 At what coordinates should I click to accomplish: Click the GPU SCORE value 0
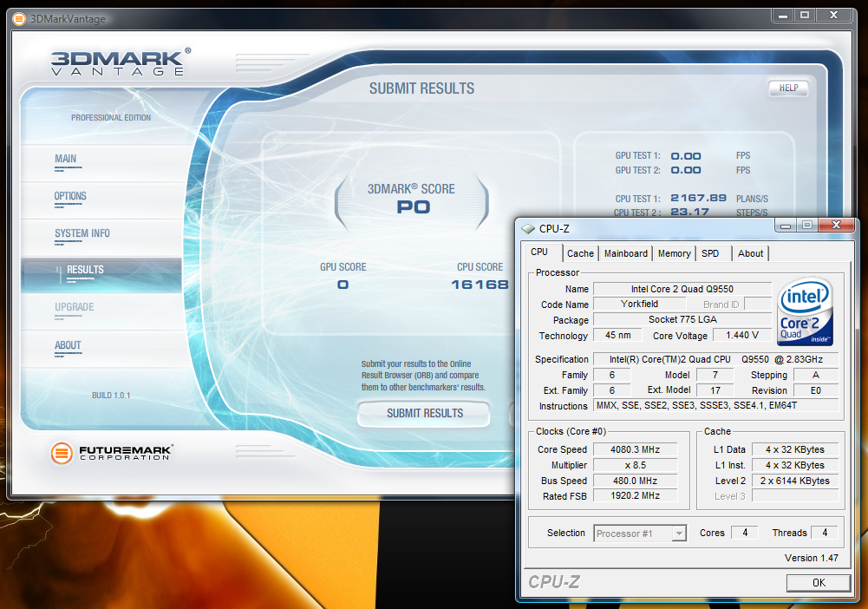343,285
